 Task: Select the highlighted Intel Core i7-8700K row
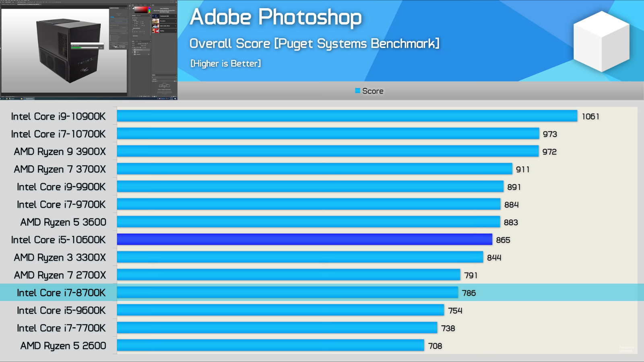[x=61, y=293]
